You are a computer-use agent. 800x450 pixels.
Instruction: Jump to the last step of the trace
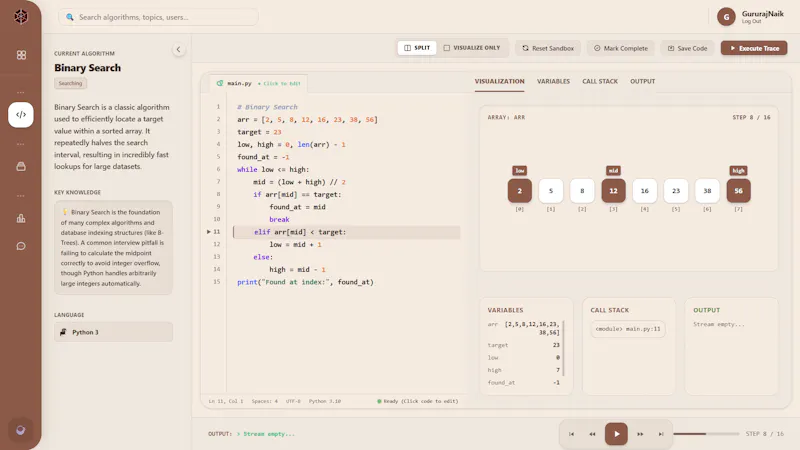661,434
